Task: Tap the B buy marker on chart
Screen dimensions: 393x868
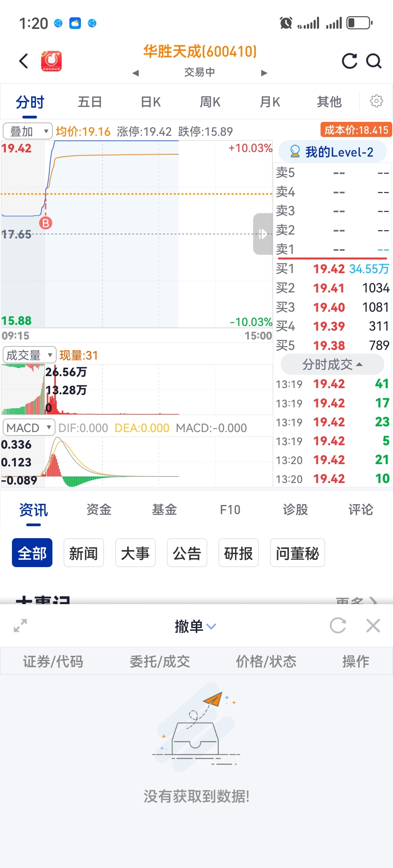Action: [45, 223]
